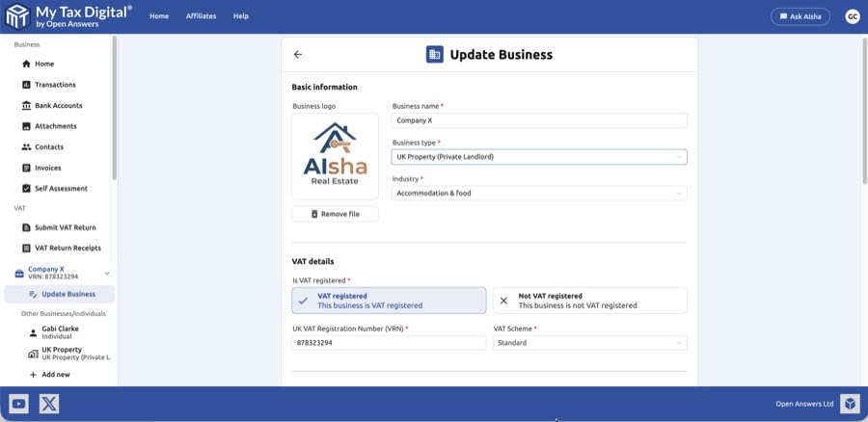This screenshot has height=422, width=868.
Task: Click the main page vertical scrollbar
Action: (x=864, y=111)
